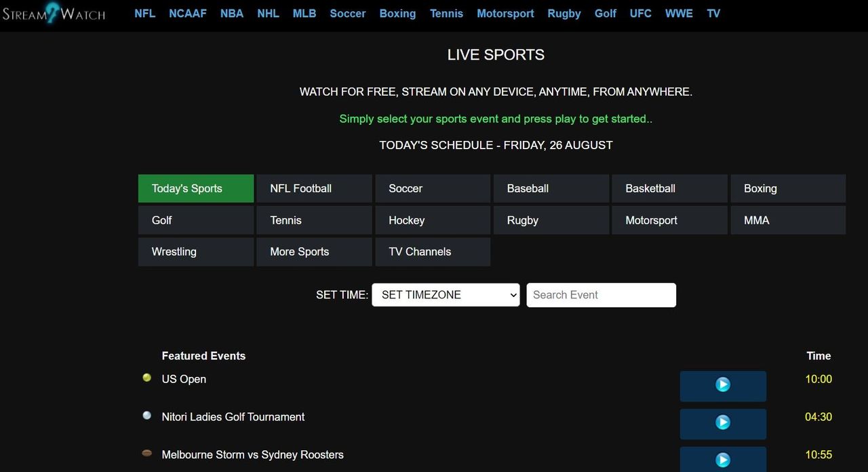Open NHL in the top navigation

click(269, 14)
